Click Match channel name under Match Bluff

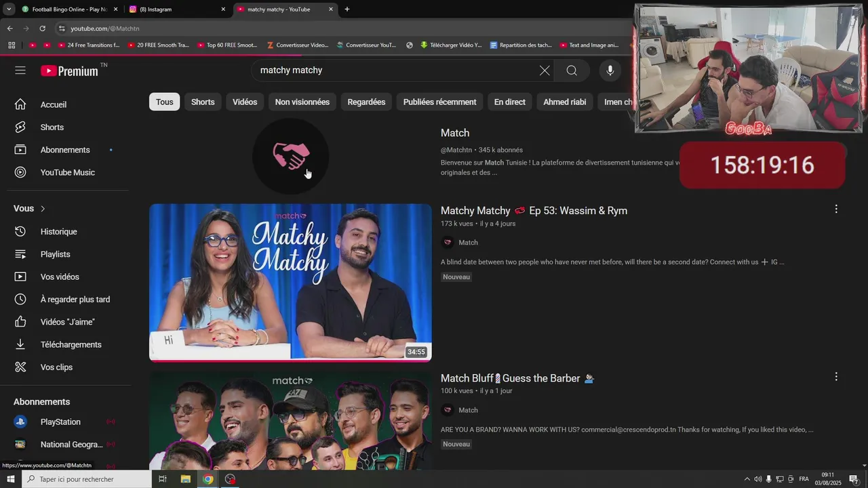[468, 410]
